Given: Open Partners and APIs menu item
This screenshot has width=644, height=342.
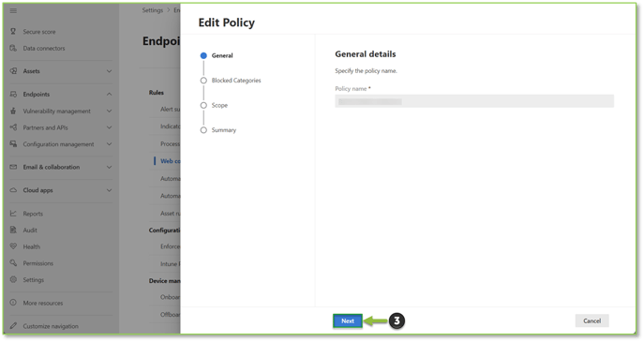Looking at the screenshot, I should pos(45,127).
